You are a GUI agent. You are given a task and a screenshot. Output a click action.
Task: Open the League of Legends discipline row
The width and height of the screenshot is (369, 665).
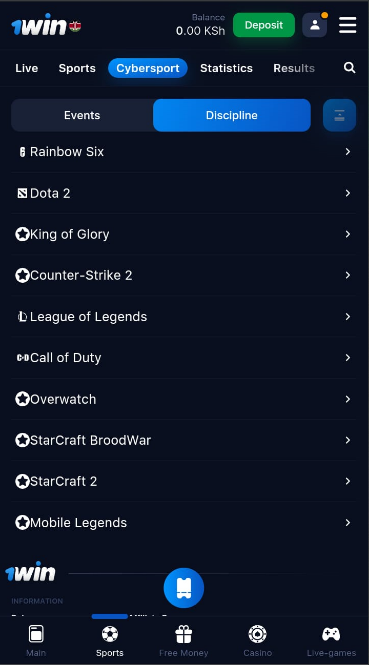[x=184, y=317]
